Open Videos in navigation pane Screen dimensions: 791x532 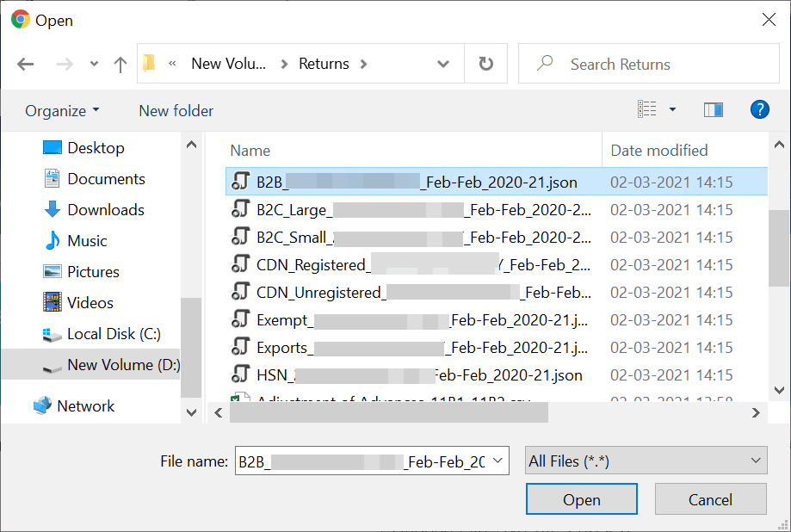point(78,302)
